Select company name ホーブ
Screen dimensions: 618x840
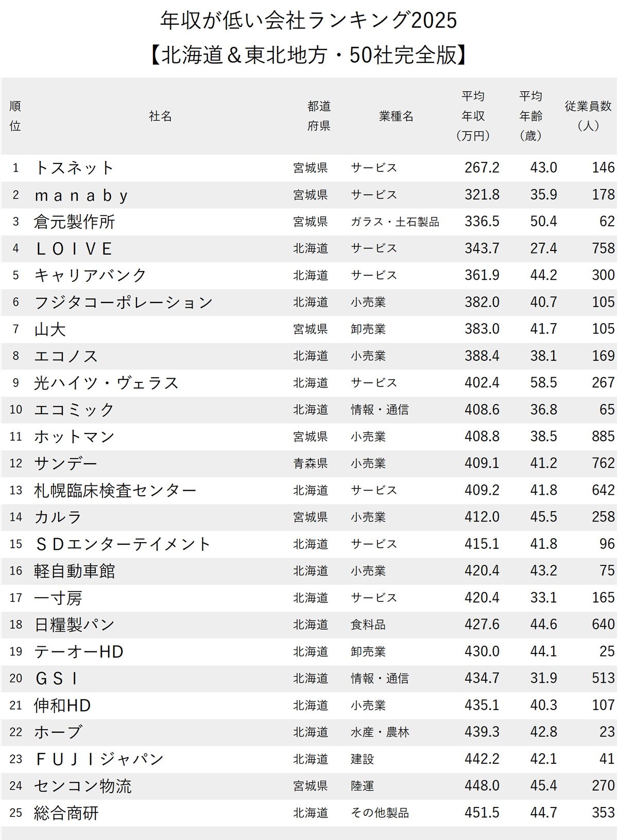[x=58, y=732]
